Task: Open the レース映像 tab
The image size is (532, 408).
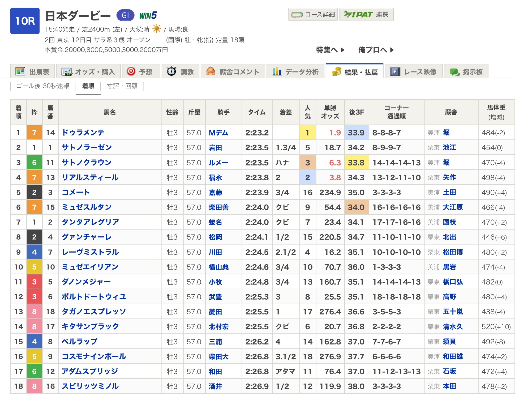Action: tap(414, 71)
